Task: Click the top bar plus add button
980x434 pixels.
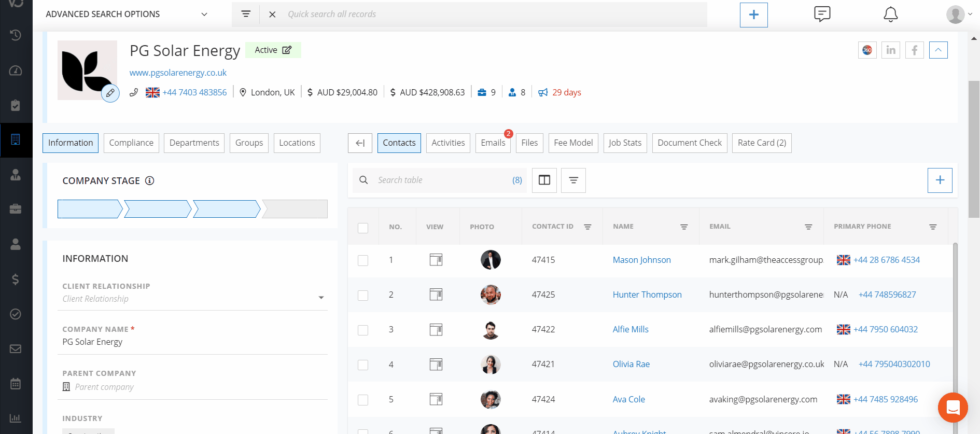Action: (x=753, y=15)
